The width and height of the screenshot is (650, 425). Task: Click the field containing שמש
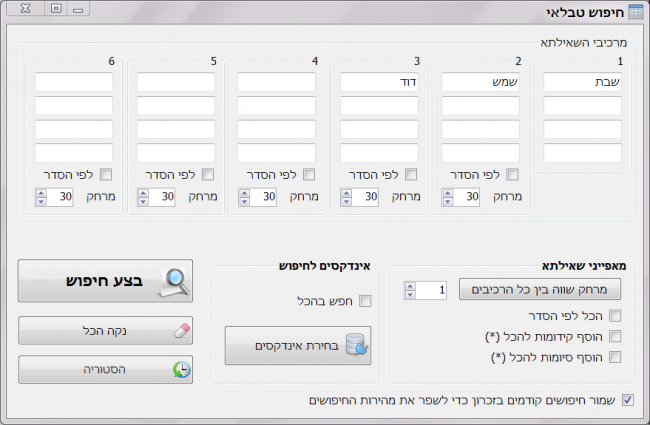(480, 82)
